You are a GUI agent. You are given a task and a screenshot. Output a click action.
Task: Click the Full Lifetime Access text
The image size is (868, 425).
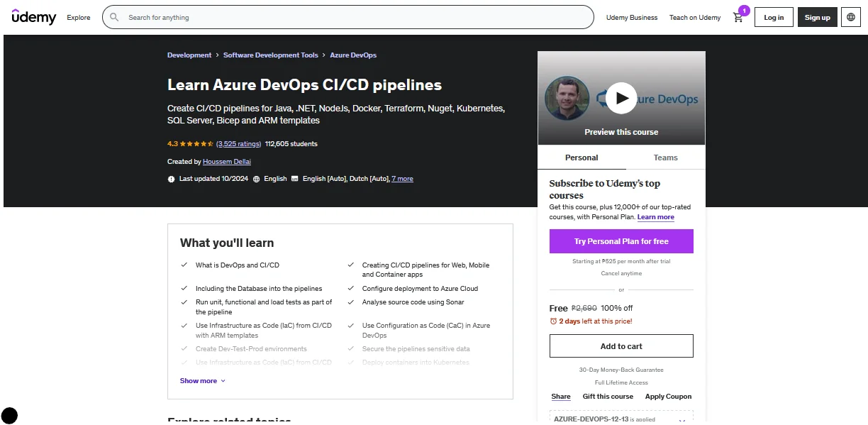pos(621,383)
